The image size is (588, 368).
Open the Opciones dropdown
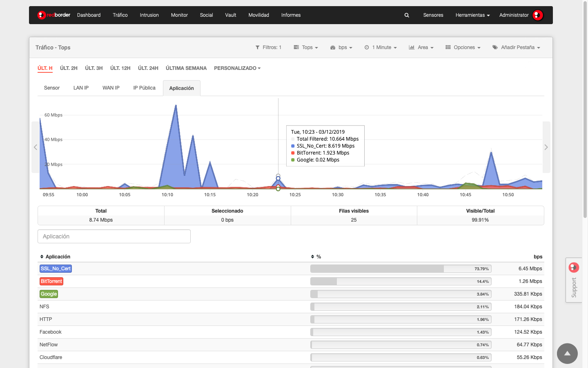[463, 47]
